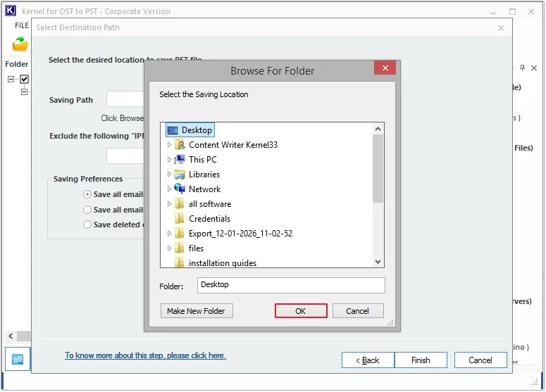Viewport: 546px width, 392px height.
Task: Collapse the root node in Folder tree
Action: coord(11,79)
